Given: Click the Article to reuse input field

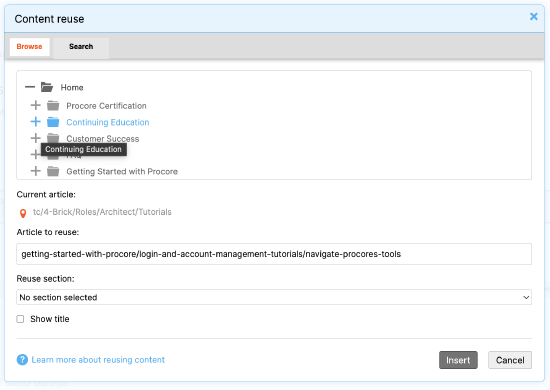Looking at the screenshot, I should (x=274, y=254).
